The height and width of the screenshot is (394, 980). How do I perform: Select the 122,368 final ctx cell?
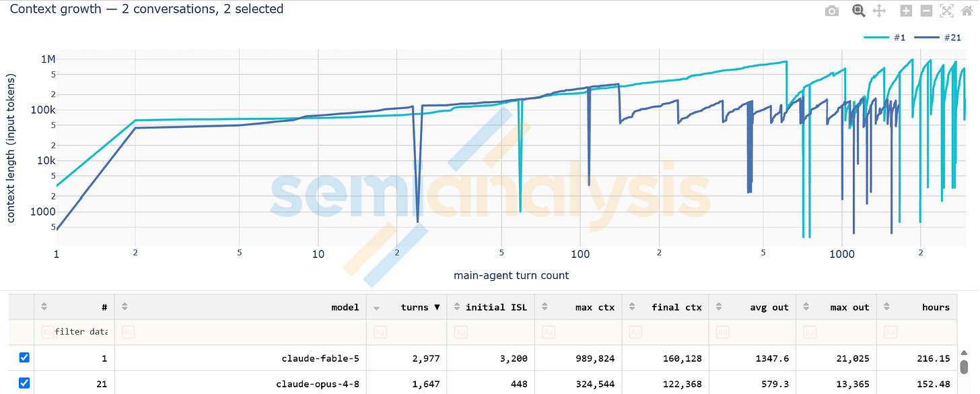pyautogui.click(x=666, y=383)
